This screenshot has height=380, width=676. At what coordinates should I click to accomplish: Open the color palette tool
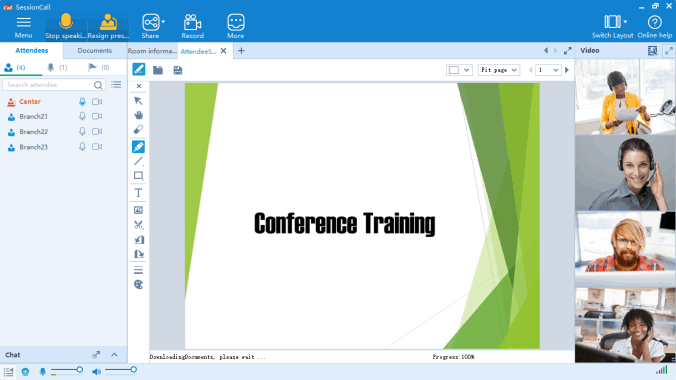click(138, 285)
